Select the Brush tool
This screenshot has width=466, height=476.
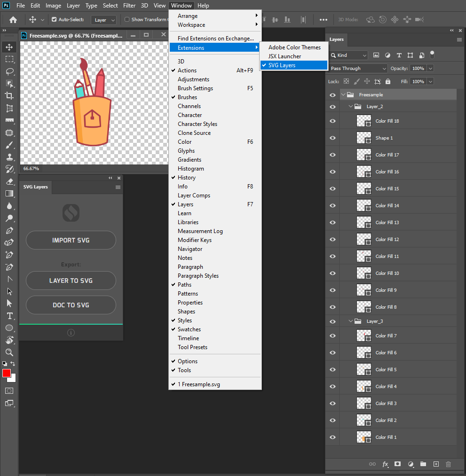point(9,145)
